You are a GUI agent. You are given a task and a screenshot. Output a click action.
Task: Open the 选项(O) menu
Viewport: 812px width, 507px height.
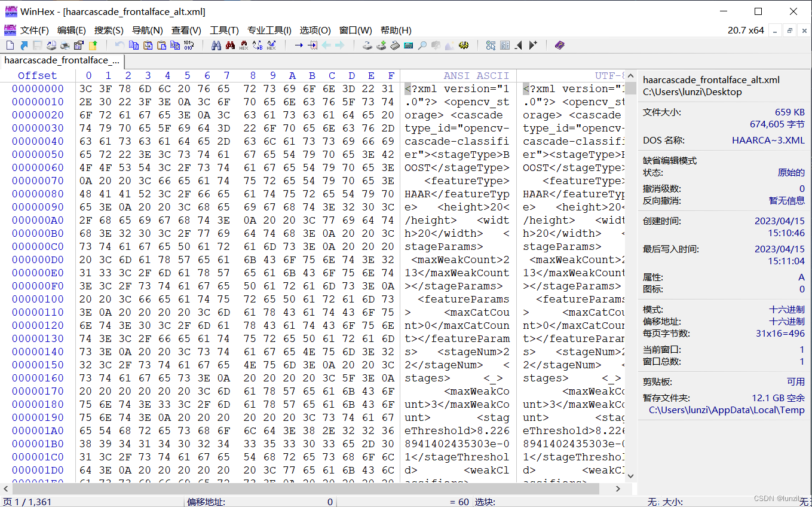pyautogui.click(x=315, y=30)
